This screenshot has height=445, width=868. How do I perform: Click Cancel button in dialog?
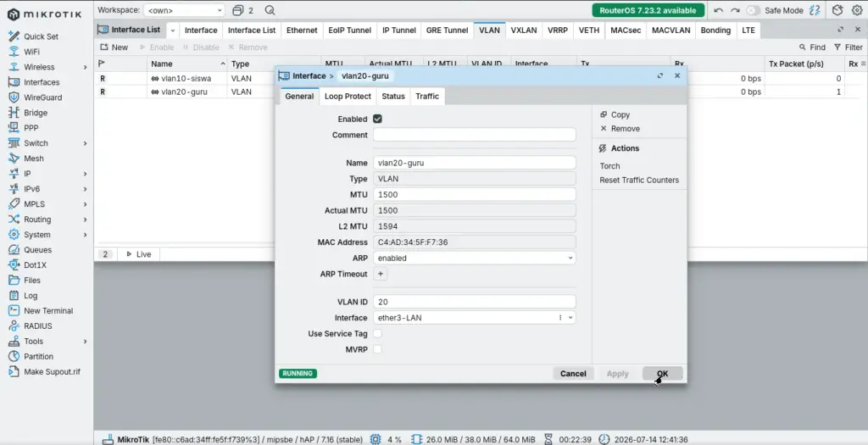coord(573,374)
